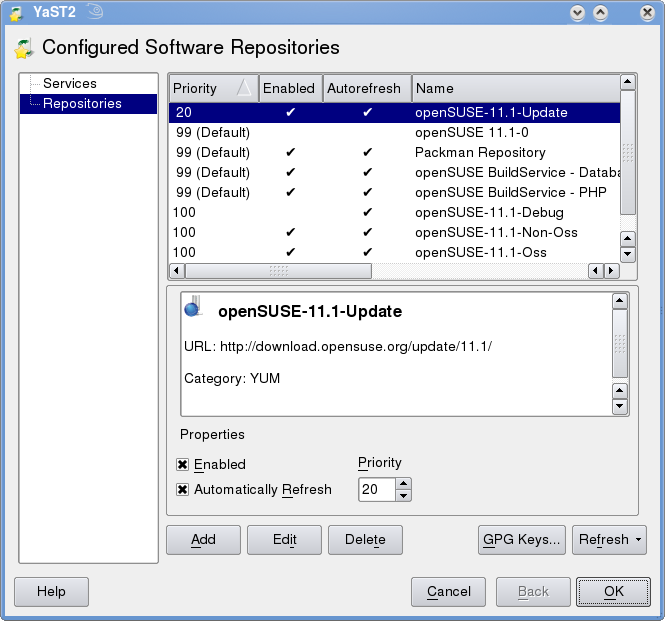
Task: Toggle Enabled checkmark for Packman Repository row
Action: (x=291, y=152)
